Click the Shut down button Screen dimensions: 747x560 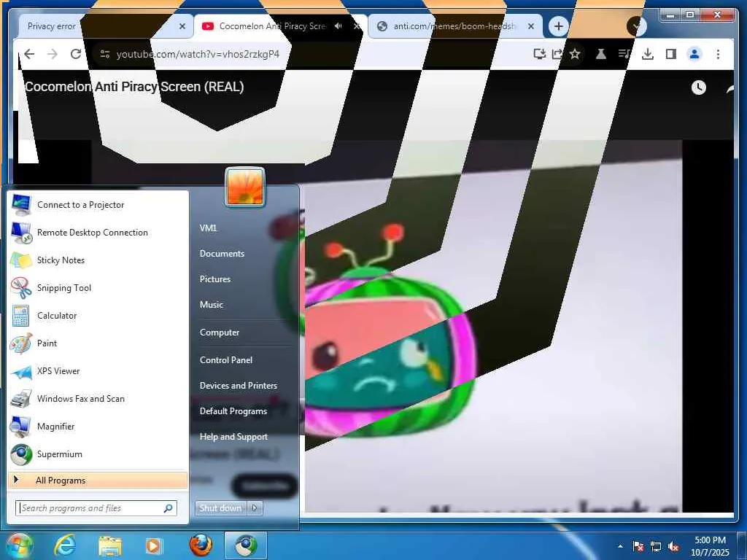[220, 508]
